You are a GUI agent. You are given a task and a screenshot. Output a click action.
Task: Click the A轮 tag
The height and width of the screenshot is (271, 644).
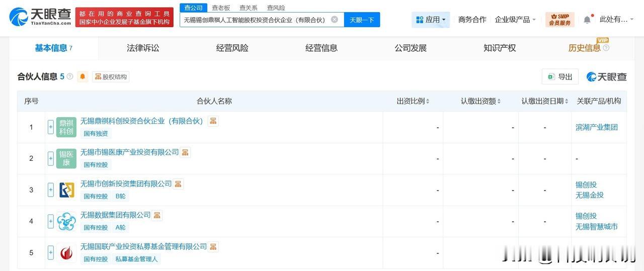(x=121, y=228)
